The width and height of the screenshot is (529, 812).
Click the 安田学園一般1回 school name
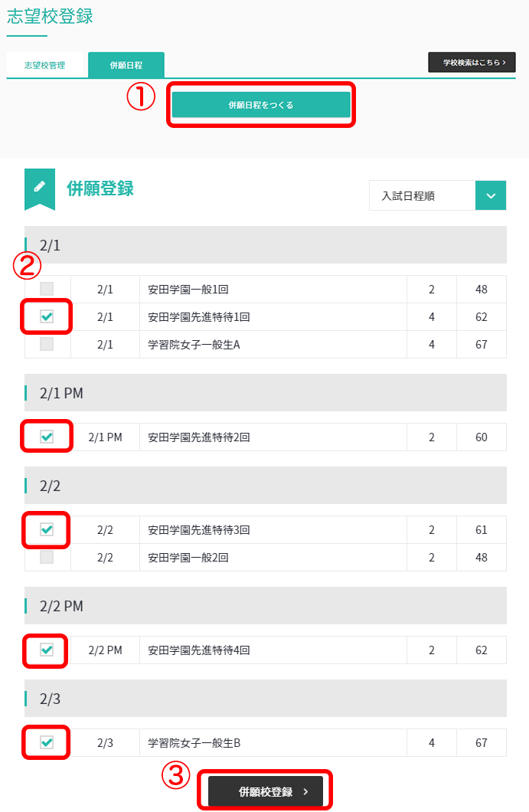(x=188, y=290)
